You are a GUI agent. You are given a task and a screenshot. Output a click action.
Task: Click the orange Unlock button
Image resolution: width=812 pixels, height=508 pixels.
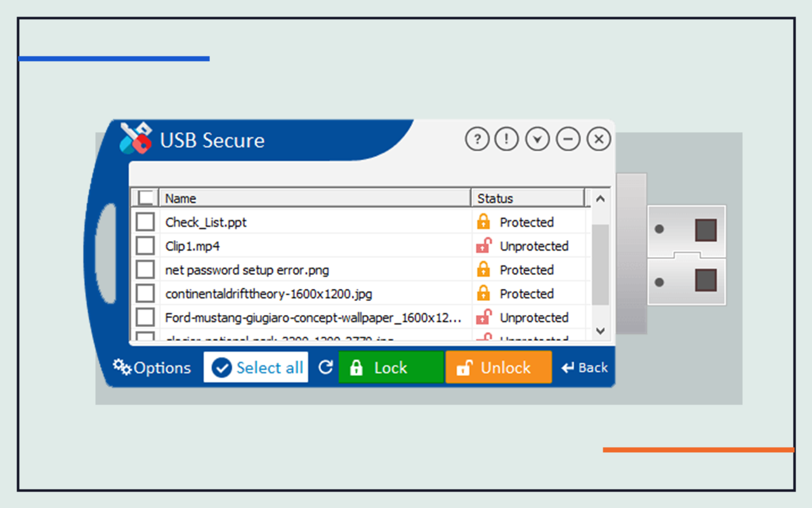tap(499, 368)
